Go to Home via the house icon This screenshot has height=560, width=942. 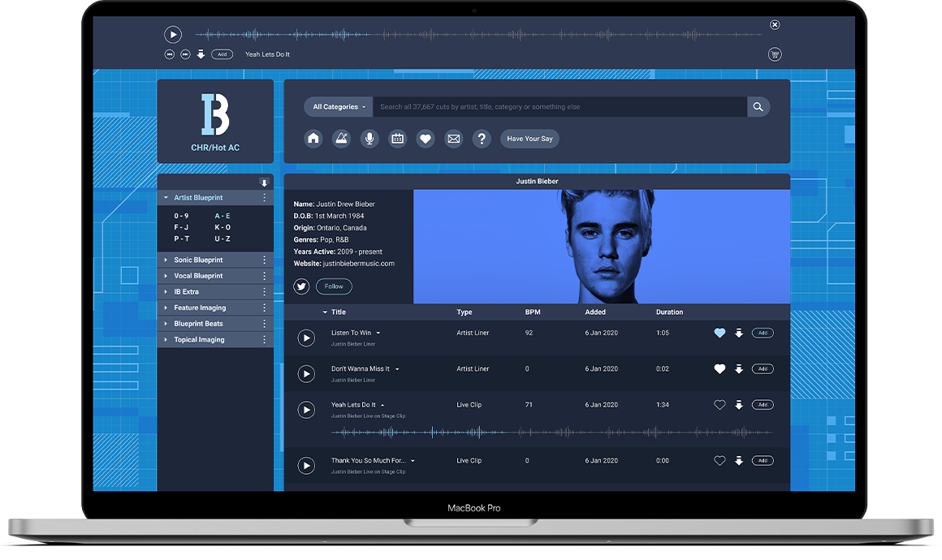coord(313,139)
